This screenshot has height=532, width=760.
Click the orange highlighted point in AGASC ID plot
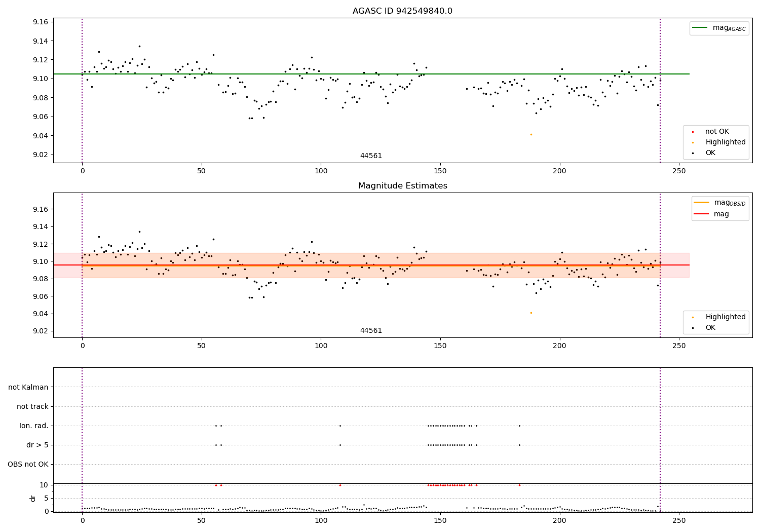(x=531, y=134)
